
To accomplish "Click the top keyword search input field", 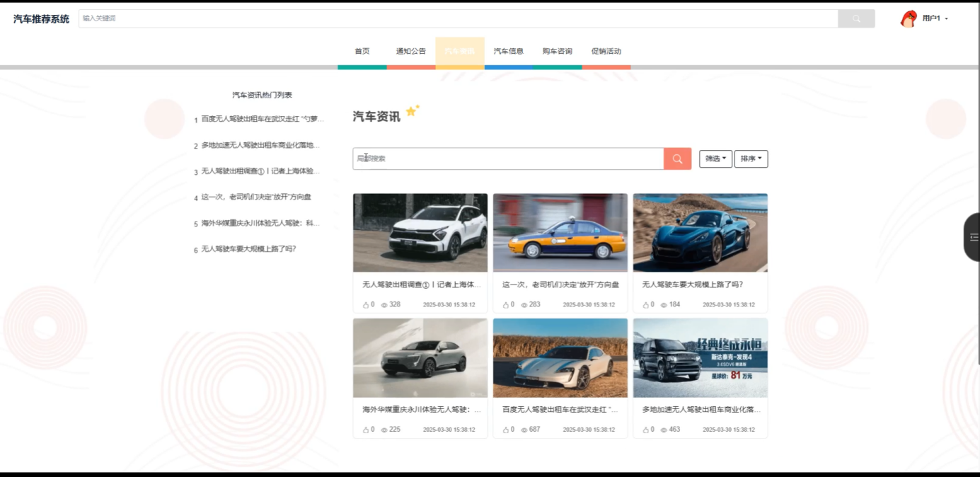I will [x=458, y=18].
